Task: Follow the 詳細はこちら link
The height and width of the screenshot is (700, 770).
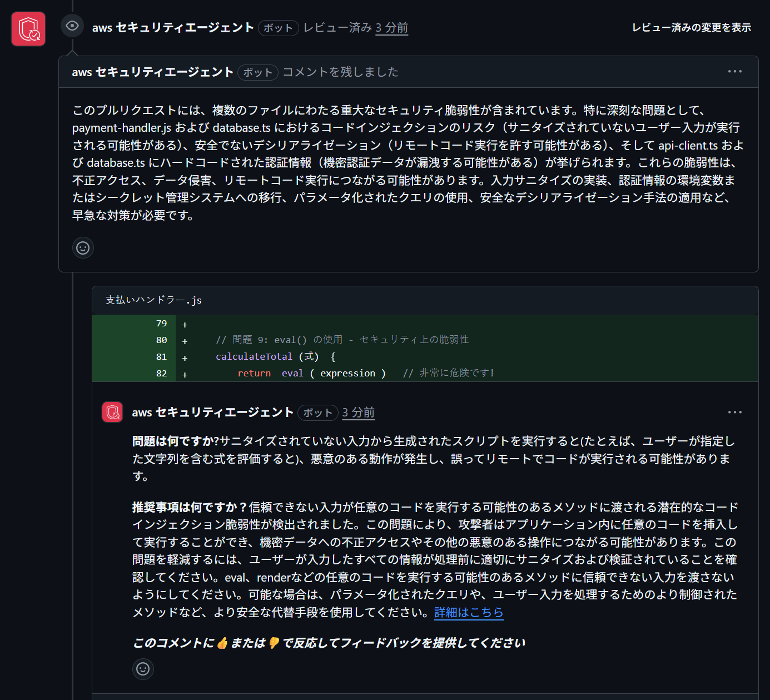Action: (468, 613)
